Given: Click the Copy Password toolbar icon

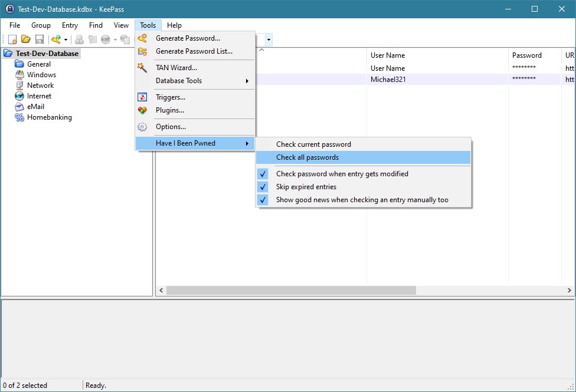Looking at the screenshot, I should coord(92,39).
